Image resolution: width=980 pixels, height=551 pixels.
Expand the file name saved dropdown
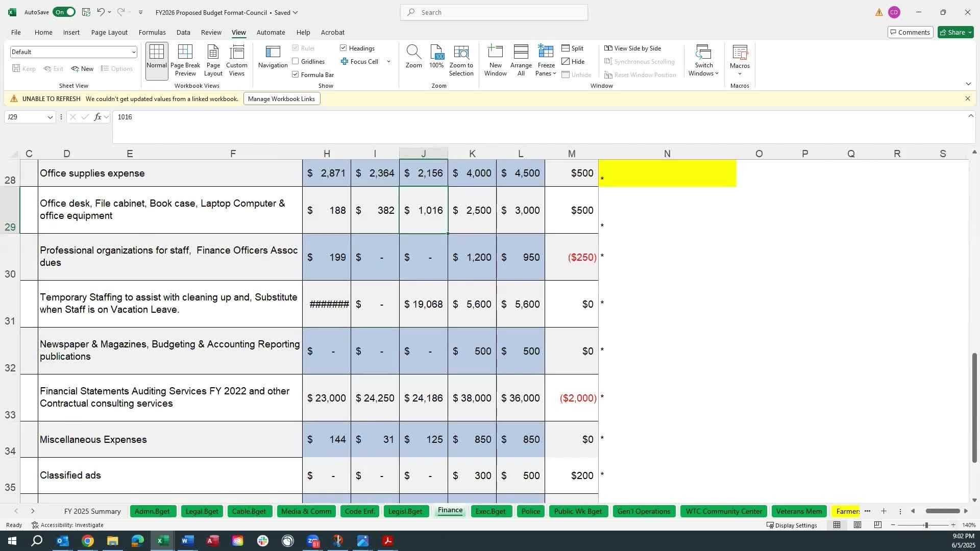pyautogui.click(x=295, y=12)
